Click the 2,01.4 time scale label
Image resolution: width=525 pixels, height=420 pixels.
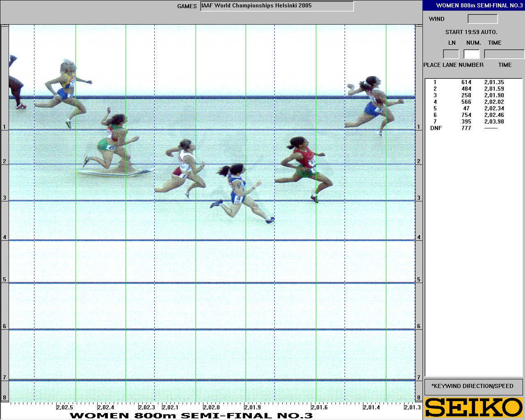click(x=371, y=407)
